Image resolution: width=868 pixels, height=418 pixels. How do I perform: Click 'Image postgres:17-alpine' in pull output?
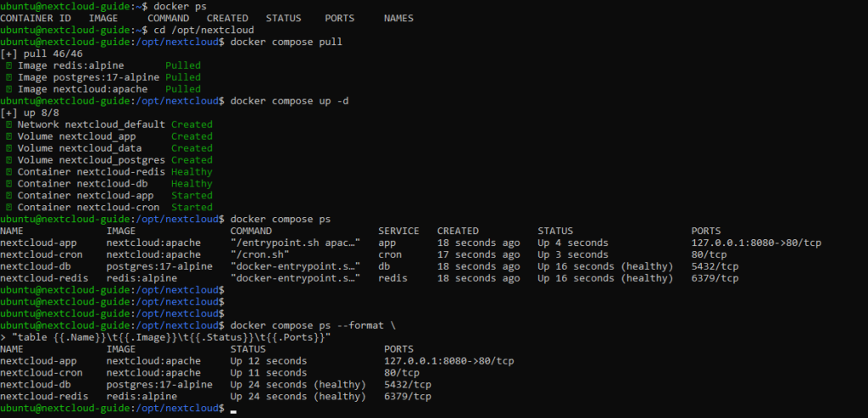(x=88, y=77)
